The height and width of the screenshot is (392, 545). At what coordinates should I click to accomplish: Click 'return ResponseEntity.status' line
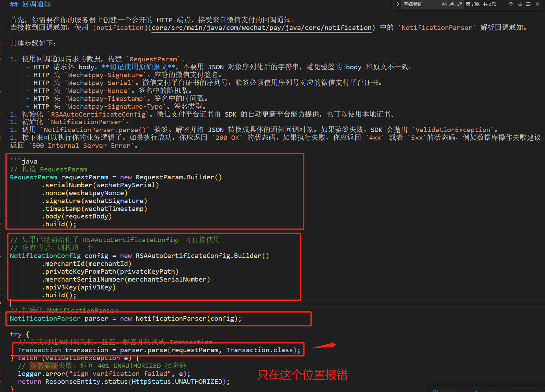tap(124, 382)
